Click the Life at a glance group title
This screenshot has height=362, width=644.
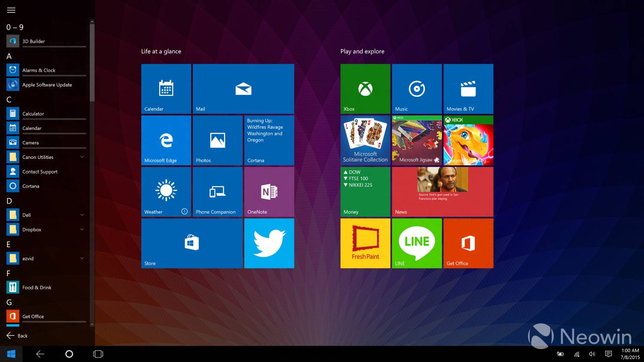point(161,51)
